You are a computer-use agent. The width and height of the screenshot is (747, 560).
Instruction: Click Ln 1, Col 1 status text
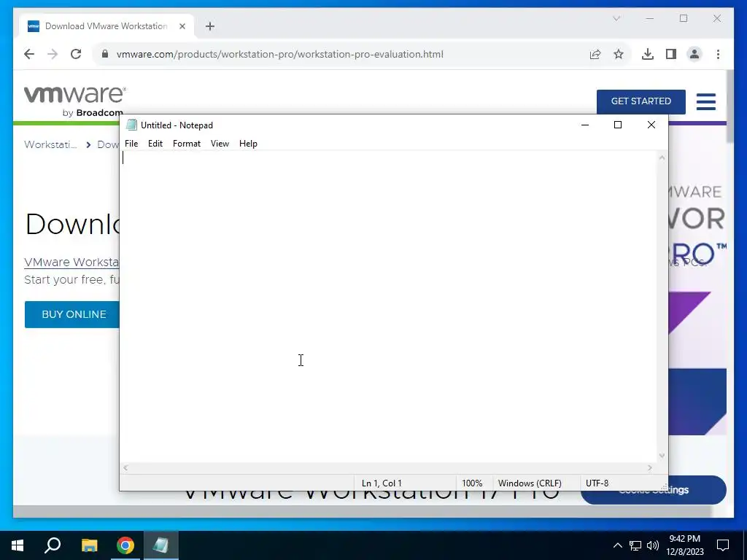click(x=382, y=483)
